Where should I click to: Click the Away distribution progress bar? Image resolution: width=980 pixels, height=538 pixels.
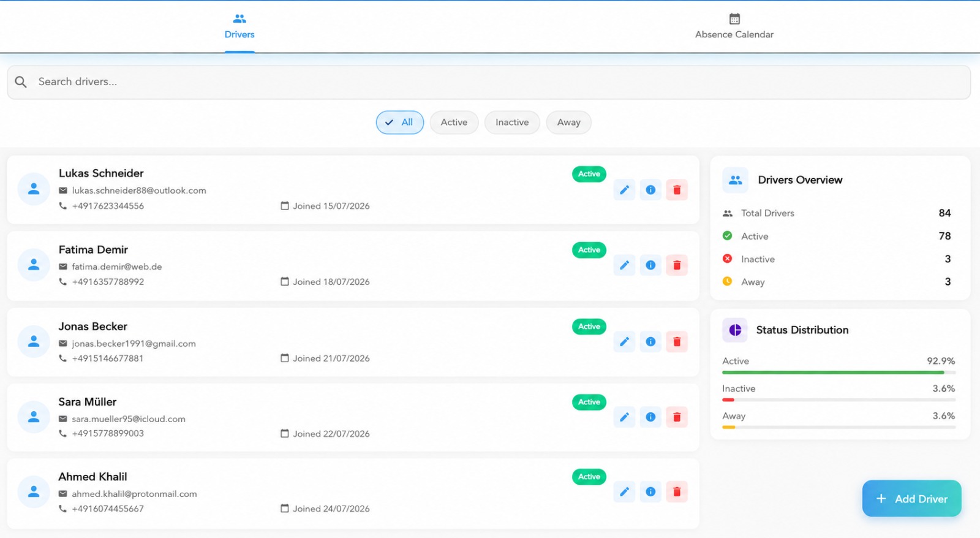839,427
